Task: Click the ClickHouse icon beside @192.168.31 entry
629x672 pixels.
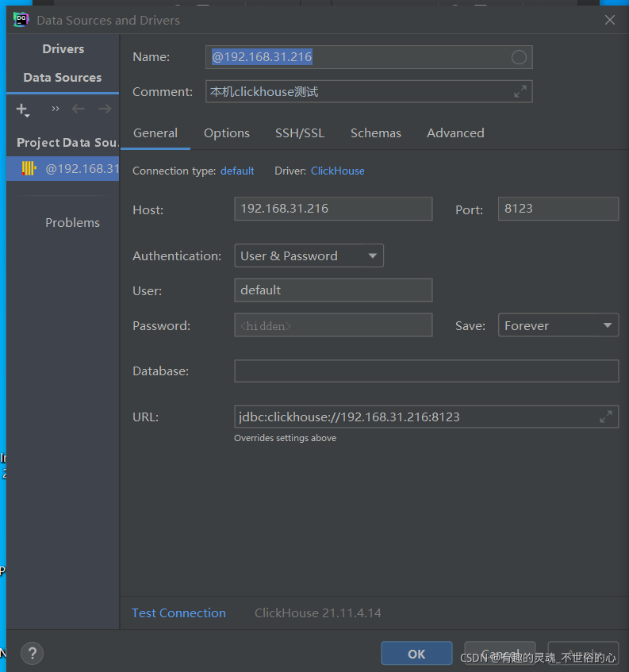Action: click(29, 168)
